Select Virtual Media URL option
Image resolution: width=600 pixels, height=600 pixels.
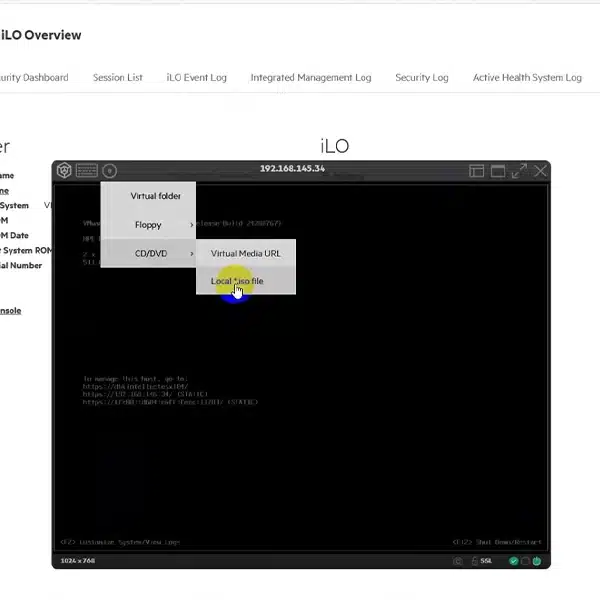point(245,253)
